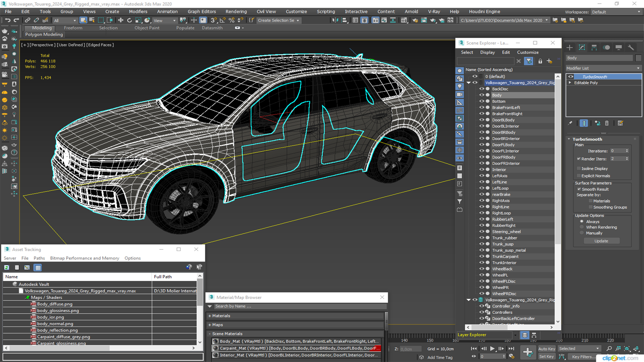Screen dimensions: 644x362
Task: Open the Selected key mode dropdown
Action: [x=579, y=349]
